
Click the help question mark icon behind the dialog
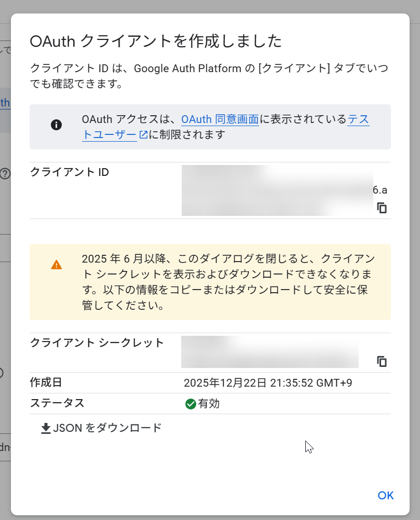point(5,174)
